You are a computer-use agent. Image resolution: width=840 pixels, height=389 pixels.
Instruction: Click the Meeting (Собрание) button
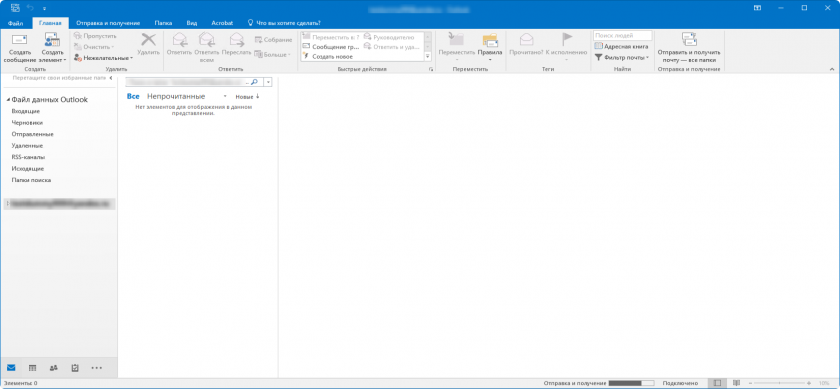point(273,40)
